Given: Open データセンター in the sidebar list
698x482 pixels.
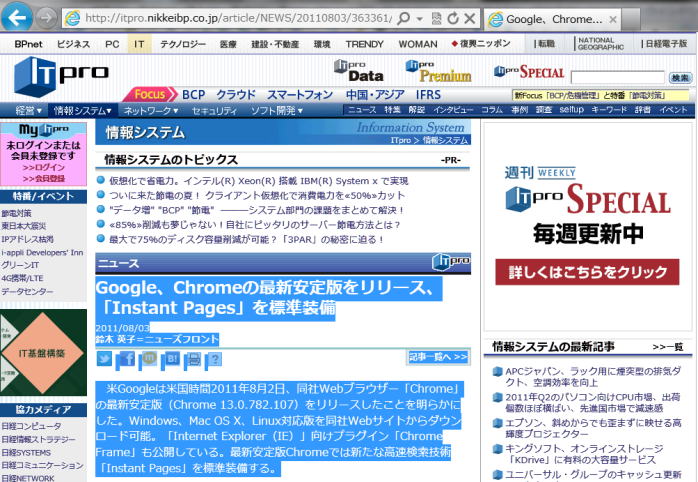Looking at the screenshot, I should 27,292.
